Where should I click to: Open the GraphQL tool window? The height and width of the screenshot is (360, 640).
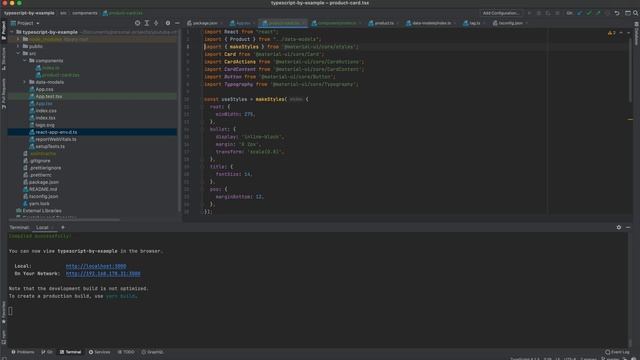click(x=152, y=352)
